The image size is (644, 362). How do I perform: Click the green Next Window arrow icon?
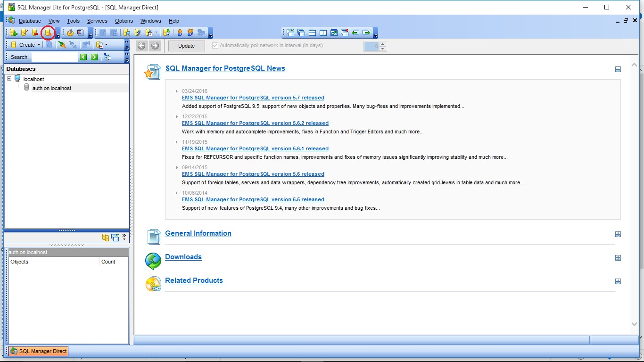coord(366,33)
